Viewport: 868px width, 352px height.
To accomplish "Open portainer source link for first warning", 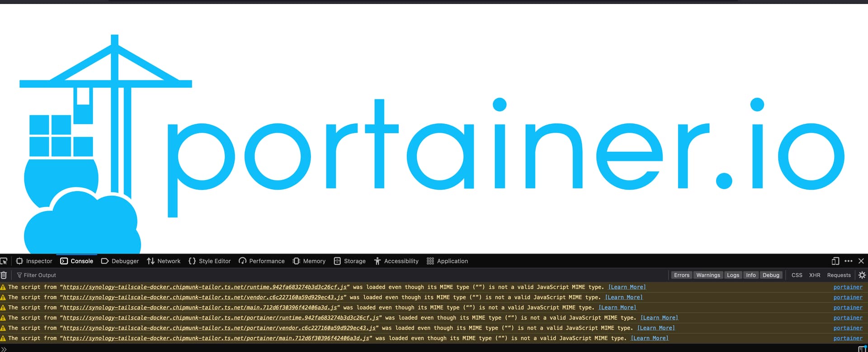I will [848, 287].
